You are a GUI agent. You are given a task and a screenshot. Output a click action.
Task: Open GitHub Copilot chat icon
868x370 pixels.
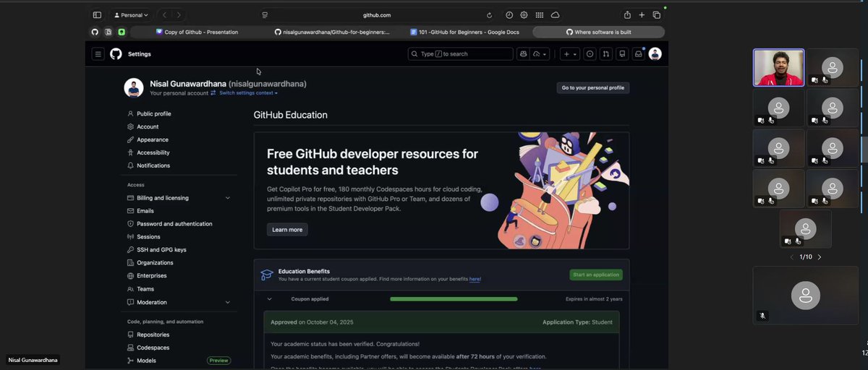tap(523, 54)
